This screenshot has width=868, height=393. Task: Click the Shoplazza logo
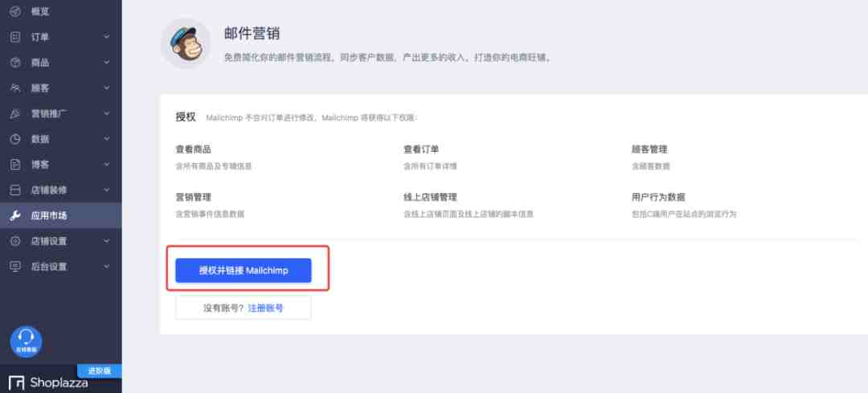click(x=48, y=383)
